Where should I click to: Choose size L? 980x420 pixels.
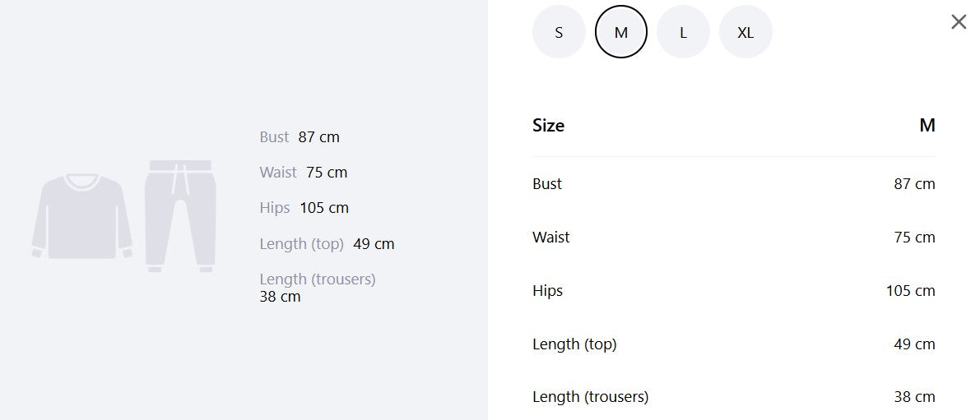pyautogui.click(x=683, y=32)
